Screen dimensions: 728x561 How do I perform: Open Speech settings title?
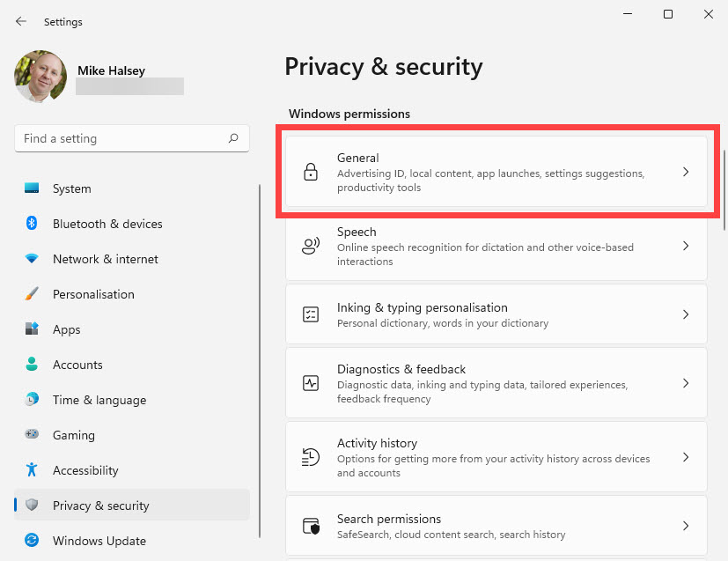357,232
